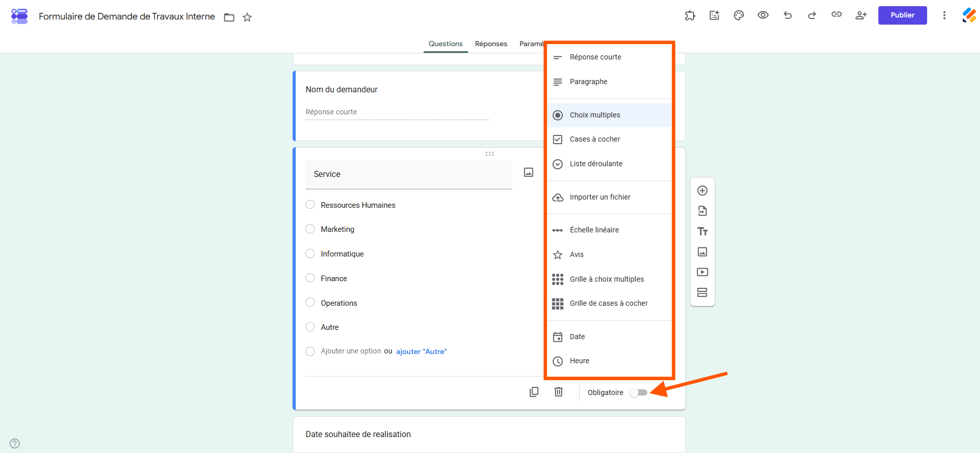Image resolution: width=980 pixels, height=453 pixels.
Task: Choose Importer un fichier question type
Action: [x=609, y=197]
